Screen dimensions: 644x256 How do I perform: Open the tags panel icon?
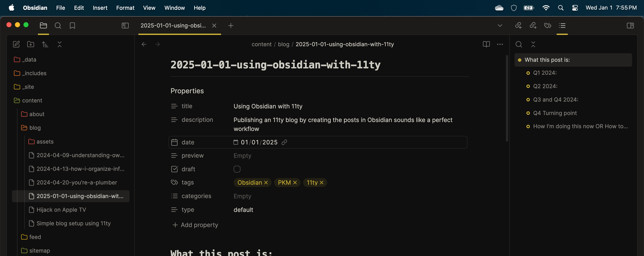tap(548, 25)
